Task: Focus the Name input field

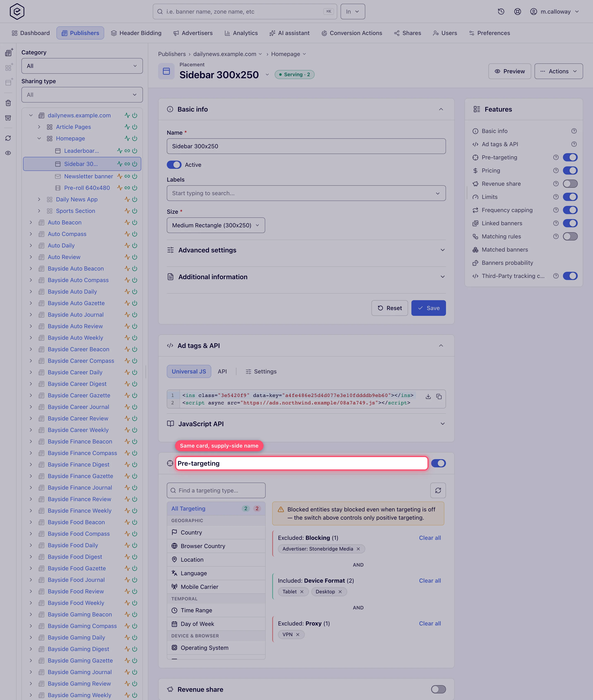Action: pyautogui.click(x=306, y=146)
